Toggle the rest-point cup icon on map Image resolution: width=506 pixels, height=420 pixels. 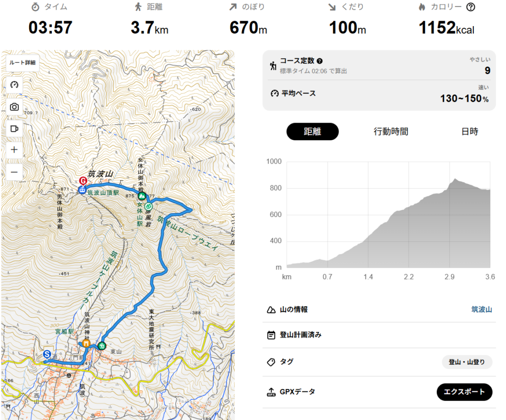pyautogui.click(x=14, y=128)
